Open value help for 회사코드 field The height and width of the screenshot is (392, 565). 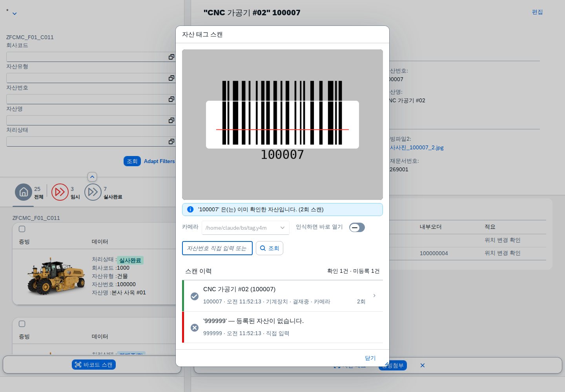click(x=171, y=57)
